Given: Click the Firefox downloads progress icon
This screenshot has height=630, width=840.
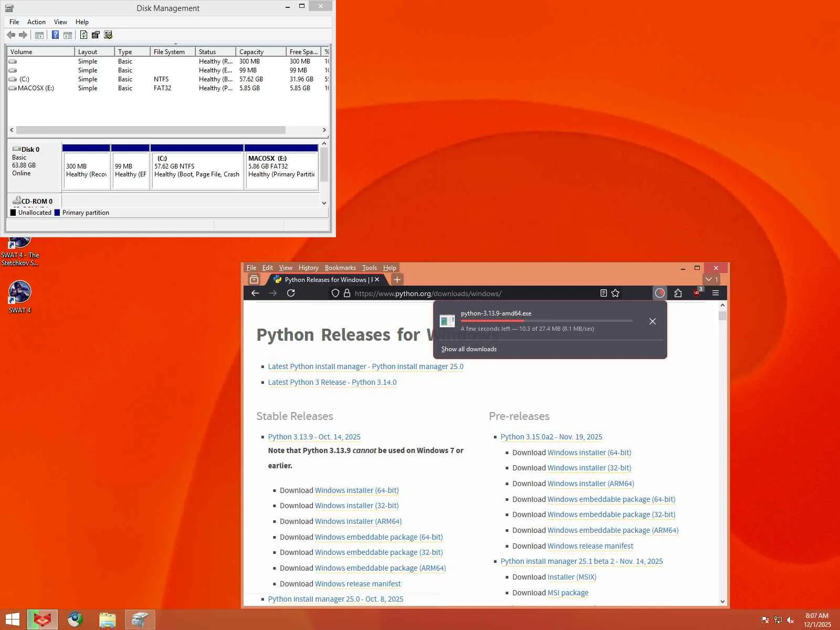Looking at the screenshot, I should pyautogui.click(x=660, y=293).
